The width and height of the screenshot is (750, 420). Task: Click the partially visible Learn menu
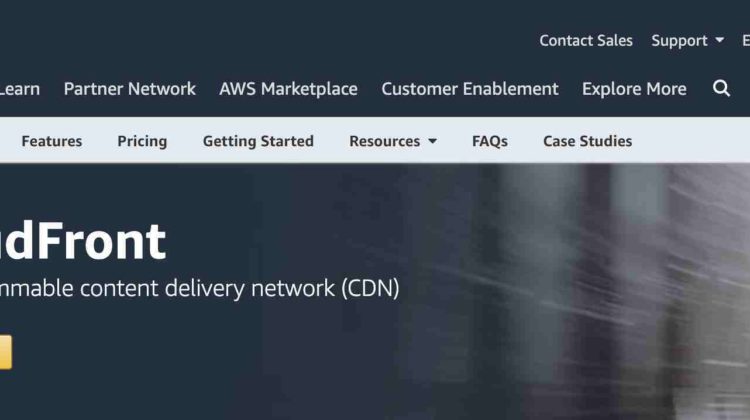[x=20, y=89]
